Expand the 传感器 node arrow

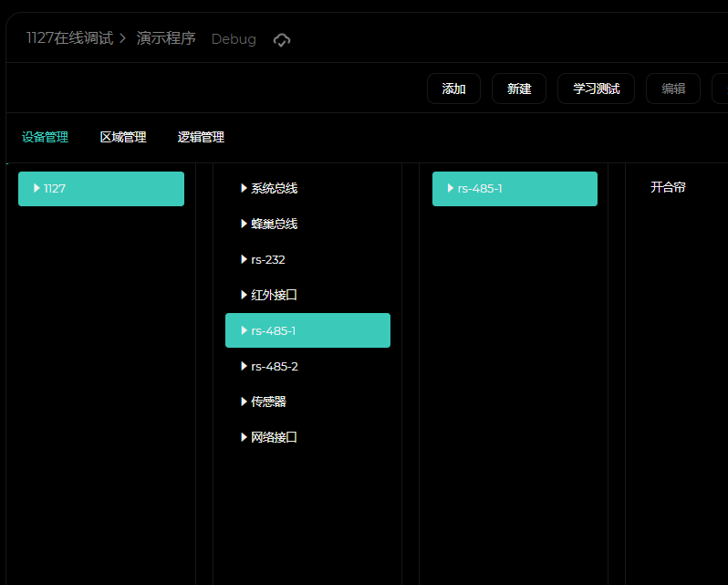[244, 402]
